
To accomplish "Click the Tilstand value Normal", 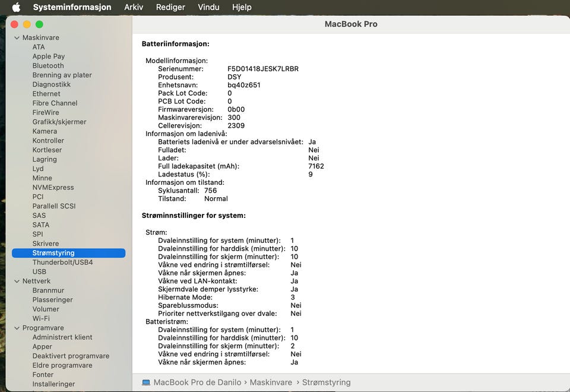I will click(216, 198).
